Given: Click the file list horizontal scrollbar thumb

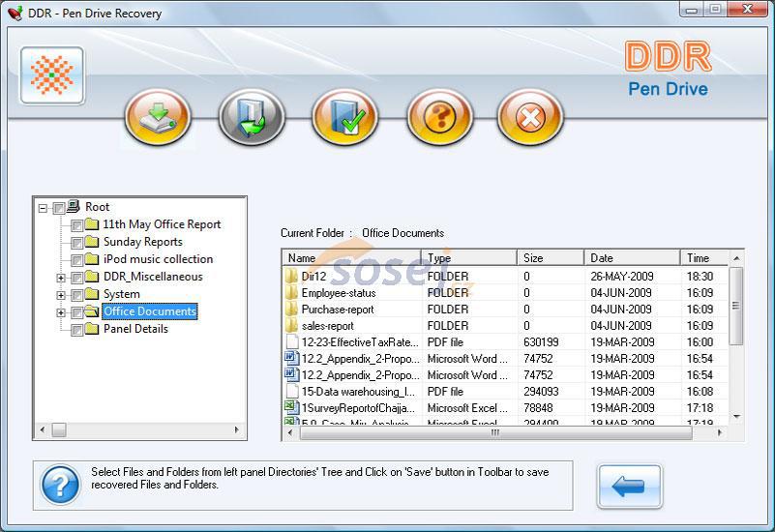Looking at the screenshot, I should (x=495, y=432).
